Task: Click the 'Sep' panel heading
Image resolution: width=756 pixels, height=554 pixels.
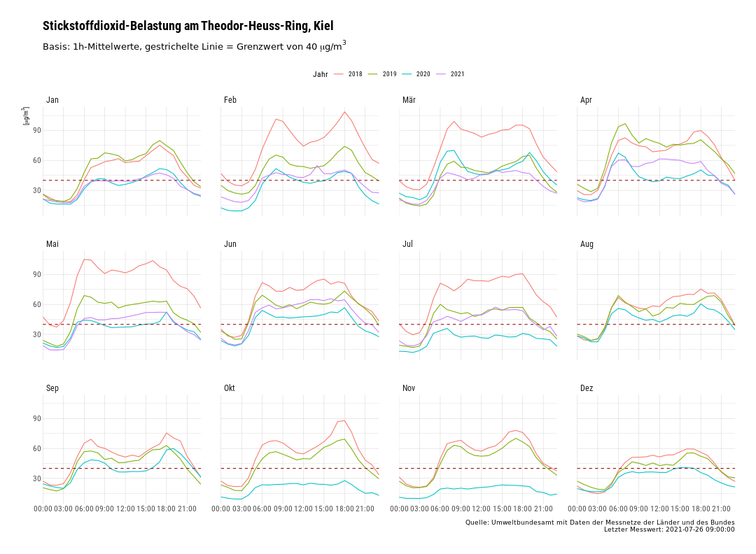Action: click(x=52, y=388)
